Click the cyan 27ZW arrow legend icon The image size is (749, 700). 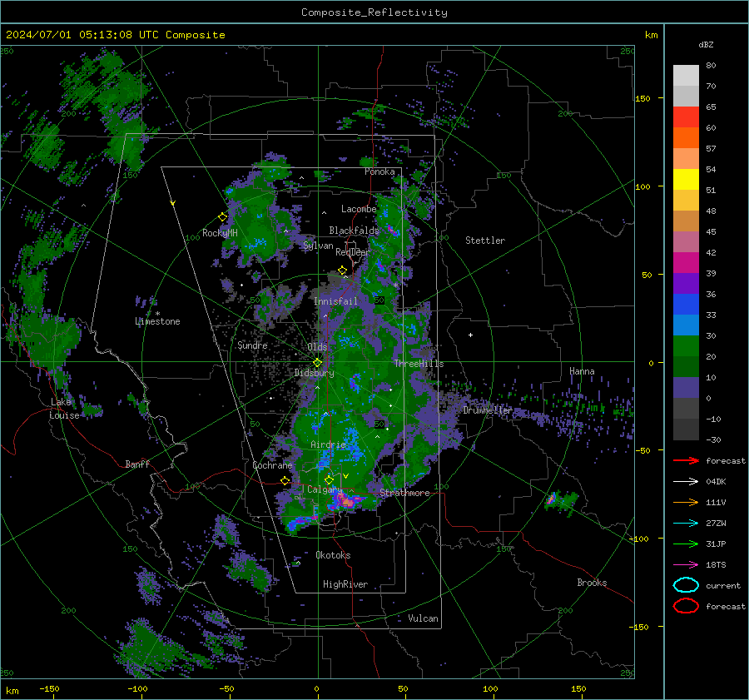click(686, 524)
